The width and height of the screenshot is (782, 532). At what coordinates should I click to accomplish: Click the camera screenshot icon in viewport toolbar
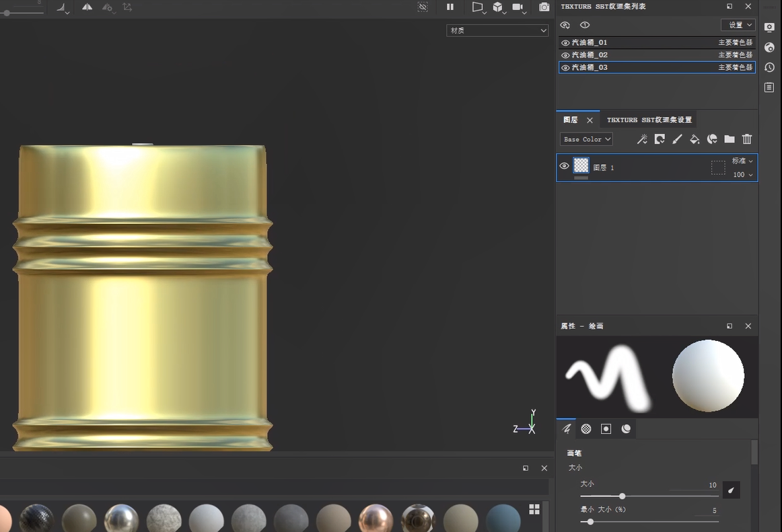tap(544, 7)
